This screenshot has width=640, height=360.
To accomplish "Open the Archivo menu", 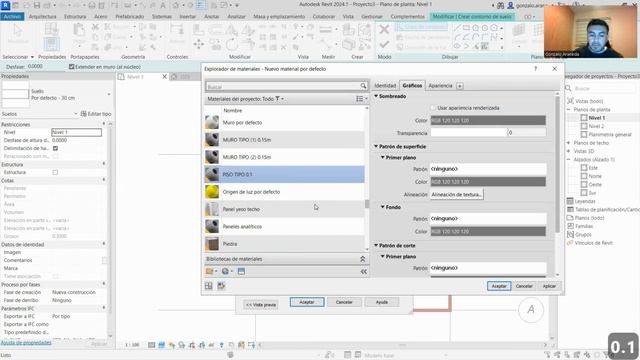I will [x=12, y=17].
